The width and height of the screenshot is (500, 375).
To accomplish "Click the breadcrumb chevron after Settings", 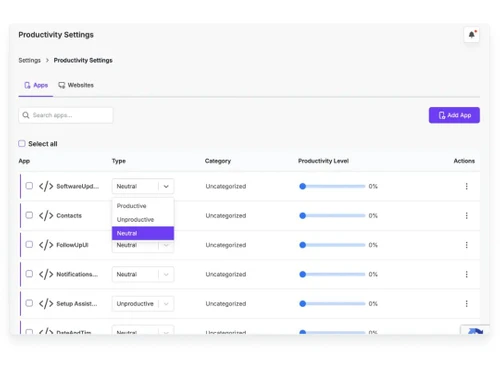I will coord(47,60).
